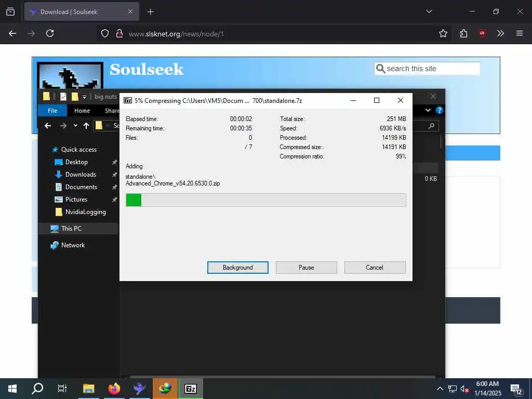Open the Share tab in Explorer ribbon
This screenshot has height=399, width=532.
click(x=112, y=111)
